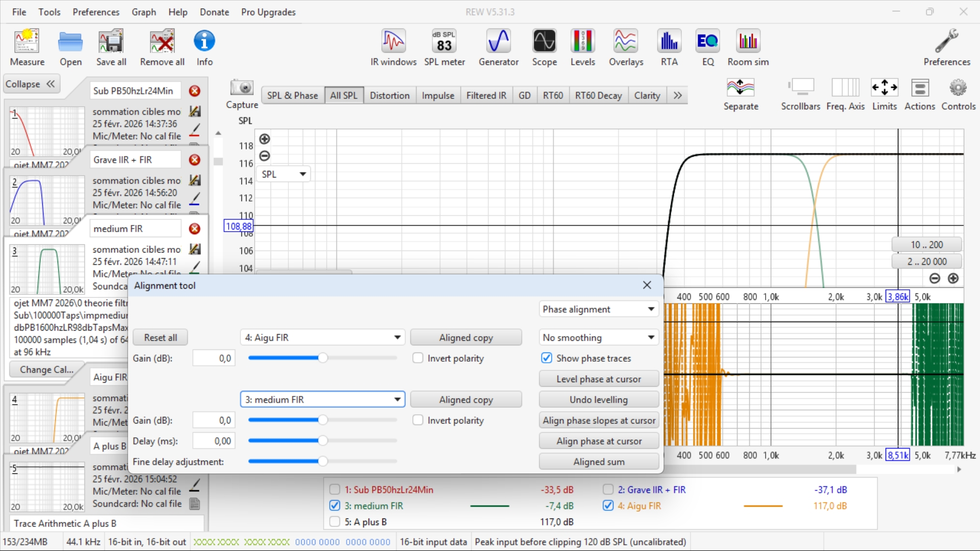Enable Invert polarity for Aigu FIR
Screen dimensions: 980x551
[x=418, y=358]
